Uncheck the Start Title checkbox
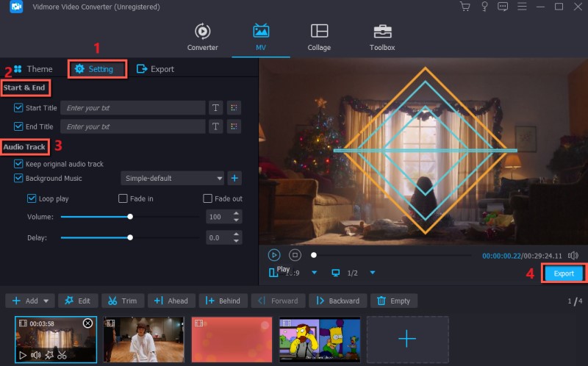Screen dimensions: 588x366 [x=18, y=108]
